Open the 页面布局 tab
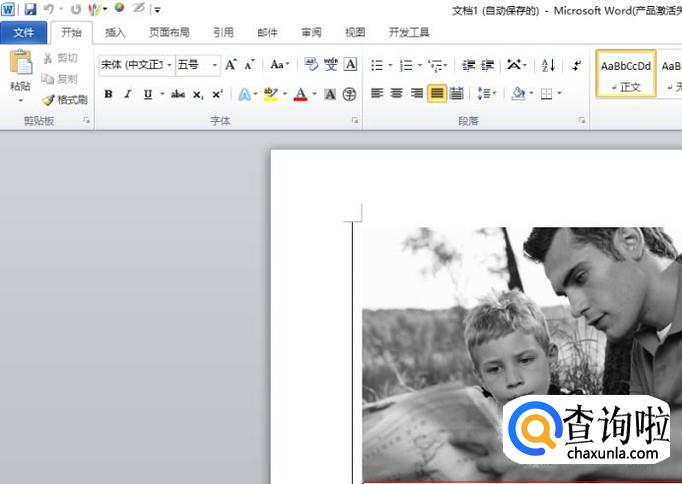The image size is (682, 484). [169, 32]
